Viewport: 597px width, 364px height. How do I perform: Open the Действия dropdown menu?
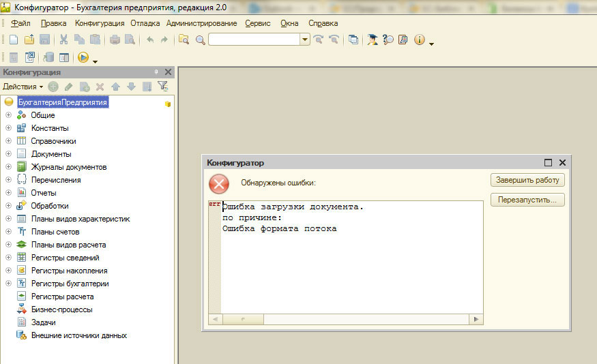click(23, 87)
